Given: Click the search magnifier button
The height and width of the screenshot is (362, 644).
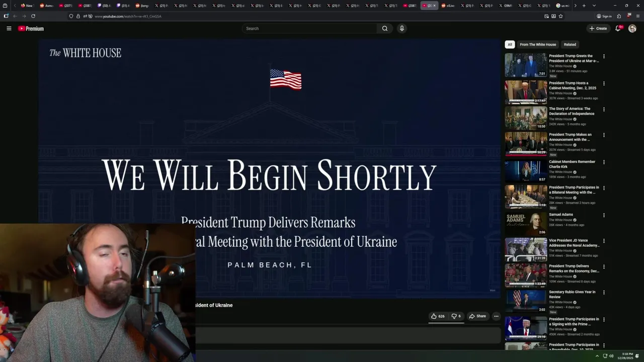Looking at the screenshot, I should point(385,29).
